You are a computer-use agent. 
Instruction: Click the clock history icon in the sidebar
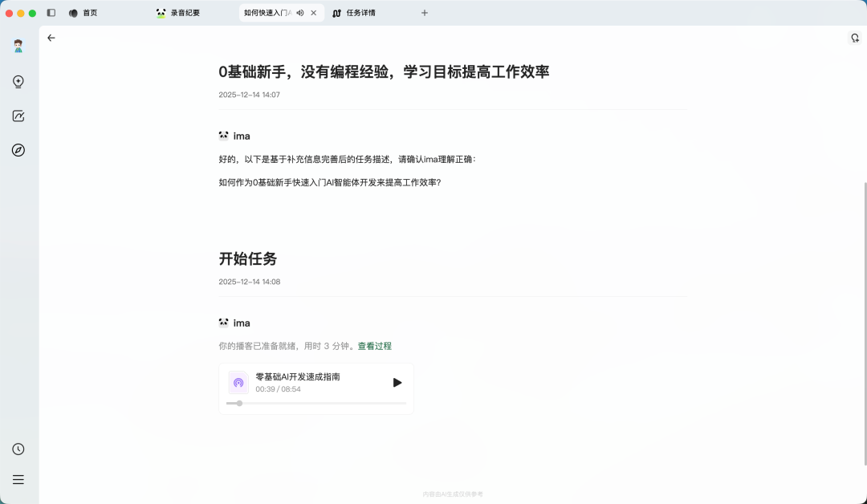point(18,449)
